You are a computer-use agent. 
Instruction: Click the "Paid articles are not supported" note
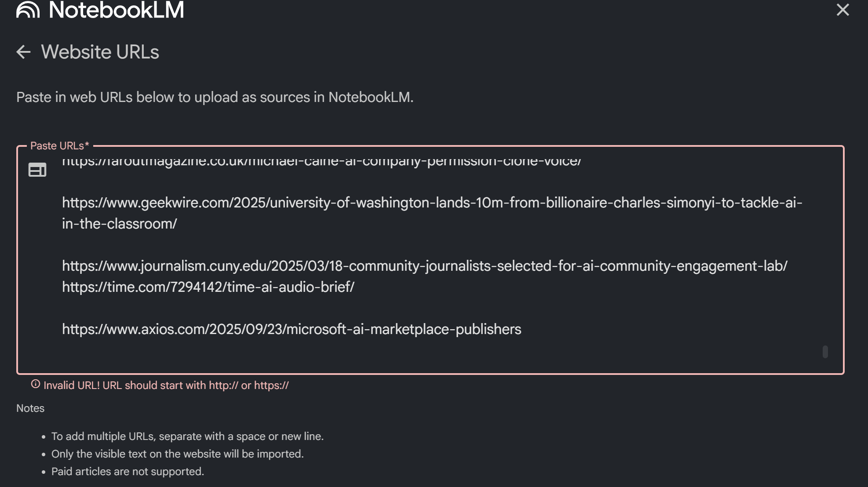[x=128, y=472]
